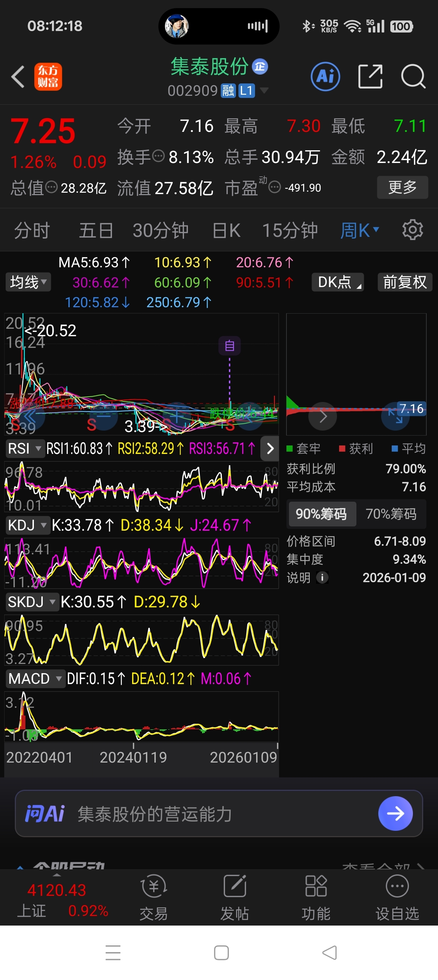The image size is (438, 980).
Task: Tap the 更多 button
Action: (x=402, y=187)
